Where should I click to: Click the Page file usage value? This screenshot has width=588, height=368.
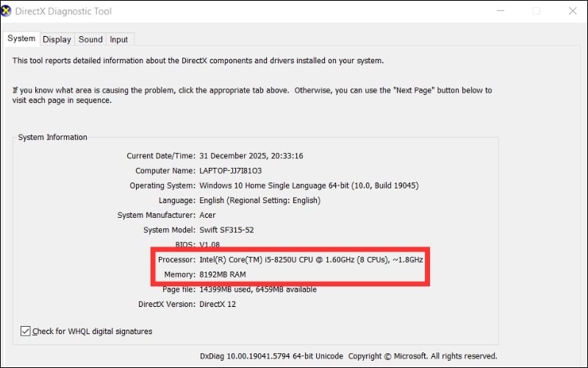[258, 289]
